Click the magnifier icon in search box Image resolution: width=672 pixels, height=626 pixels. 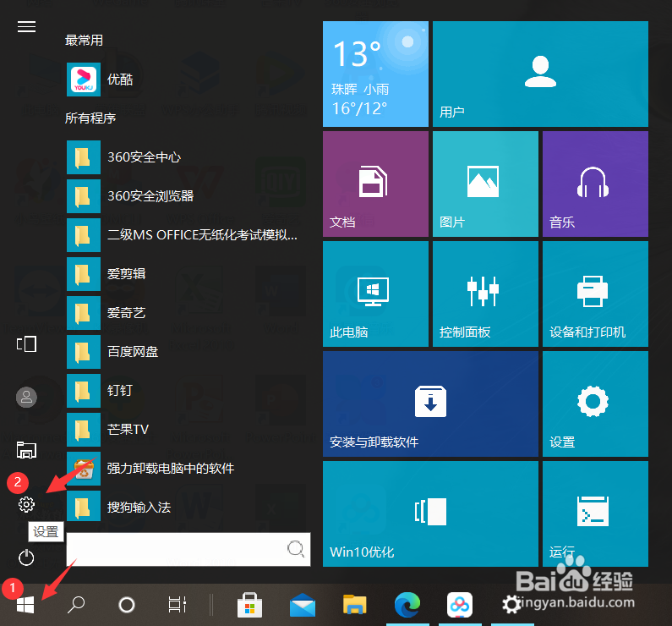pos(296,548)
